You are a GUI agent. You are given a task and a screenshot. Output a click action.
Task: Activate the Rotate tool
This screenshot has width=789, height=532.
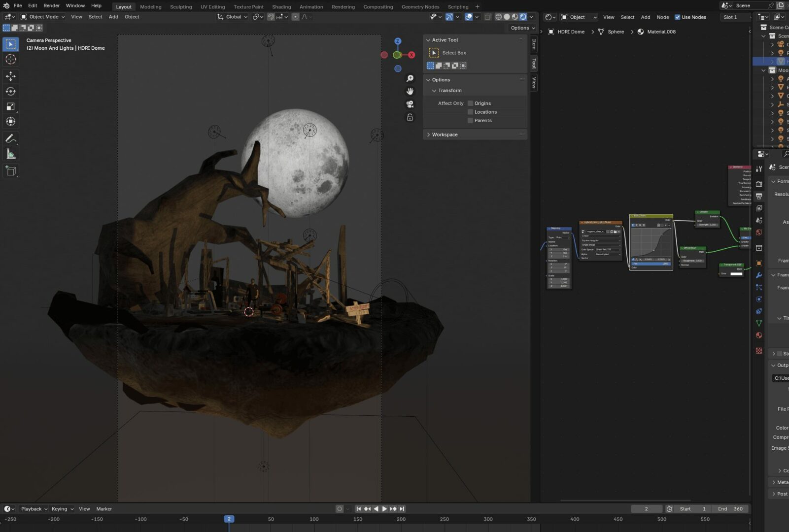pos(10,91)
